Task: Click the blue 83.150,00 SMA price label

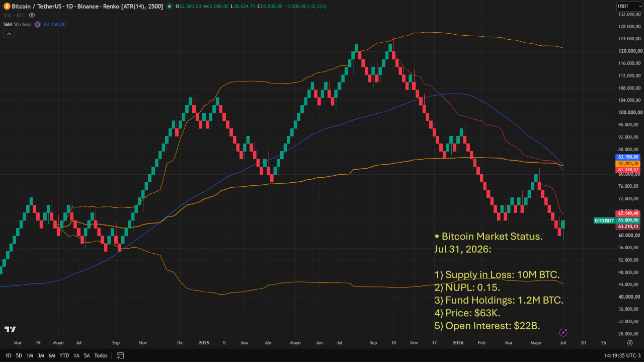Action: pyautogui.click(x=628, y=157)
